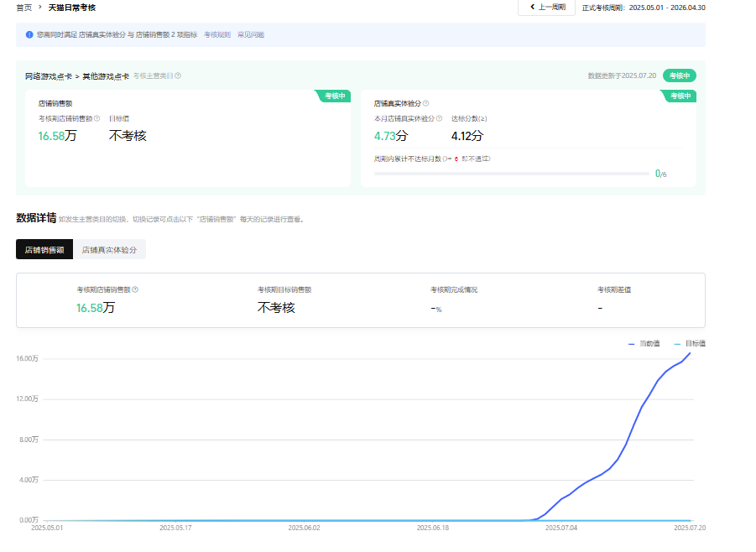Image resolution: width=756 pixels, height=552 pixels.
Task: Open the 常见问题 link
Action: point(251,35)
